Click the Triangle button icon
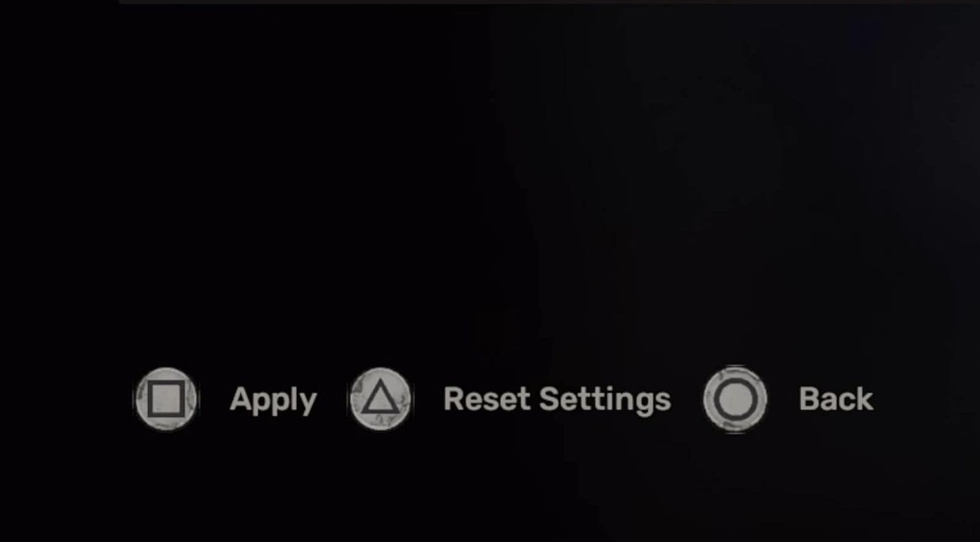This screenshot has height=542, width=980. coord(380,399)
